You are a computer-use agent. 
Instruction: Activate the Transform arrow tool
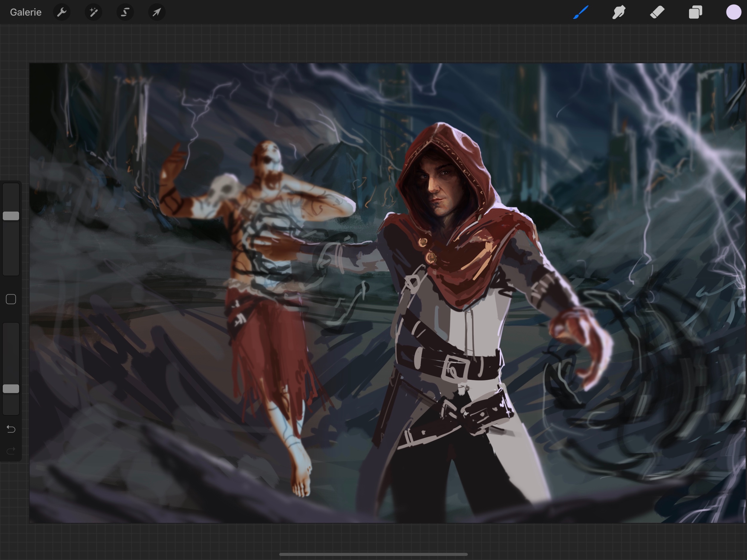(157, 13)
